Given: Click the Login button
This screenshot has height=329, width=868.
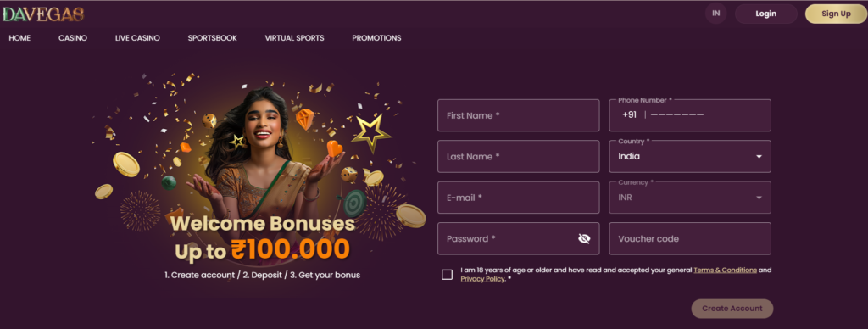Looking at the screenshot, I should (766, 14).
